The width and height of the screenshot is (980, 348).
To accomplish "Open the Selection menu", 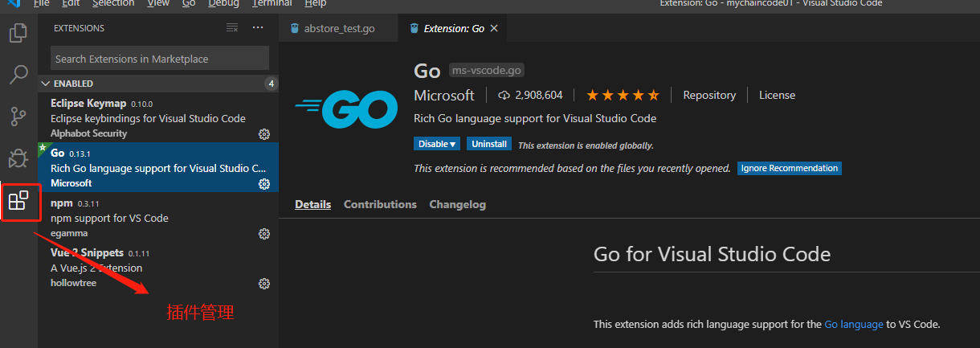I will [113, 3].
